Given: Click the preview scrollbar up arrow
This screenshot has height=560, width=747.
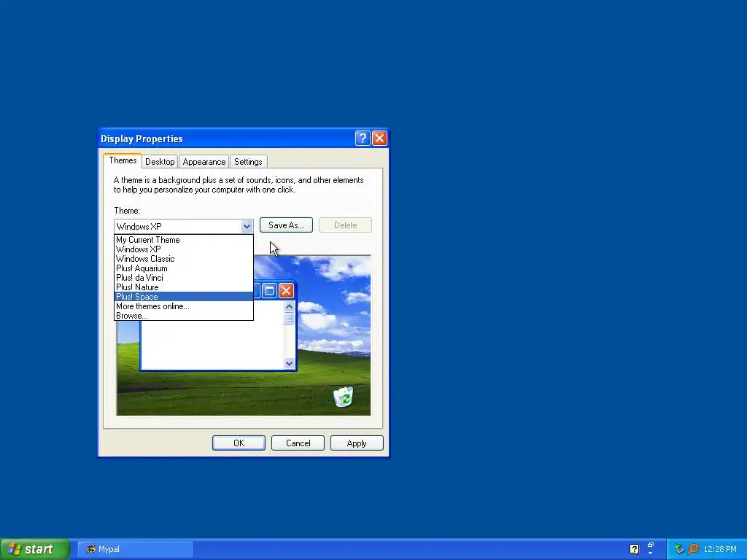Looking at the screenshot, I should [x=289, y=306].
